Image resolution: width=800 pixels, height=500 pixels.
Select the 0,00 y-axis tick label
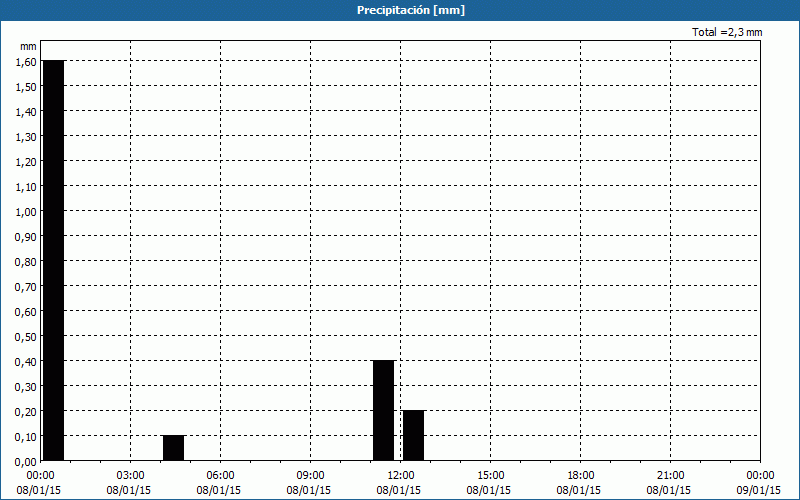click(26, 461)
